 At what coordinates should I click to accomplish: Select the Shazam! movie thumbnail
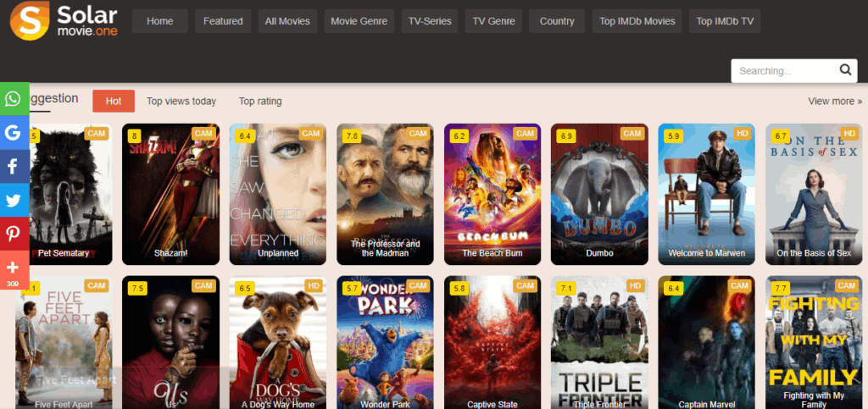(x=170, y=194)
